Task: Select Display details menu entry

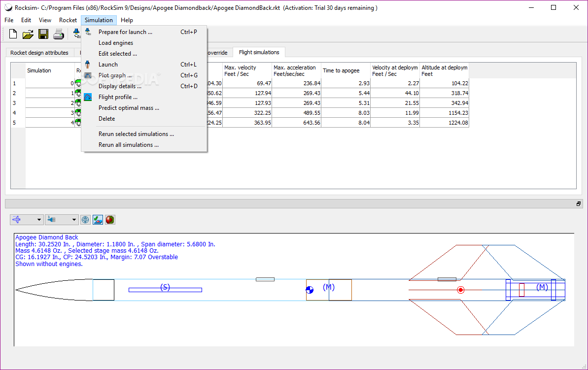Action: pos(144,86)
